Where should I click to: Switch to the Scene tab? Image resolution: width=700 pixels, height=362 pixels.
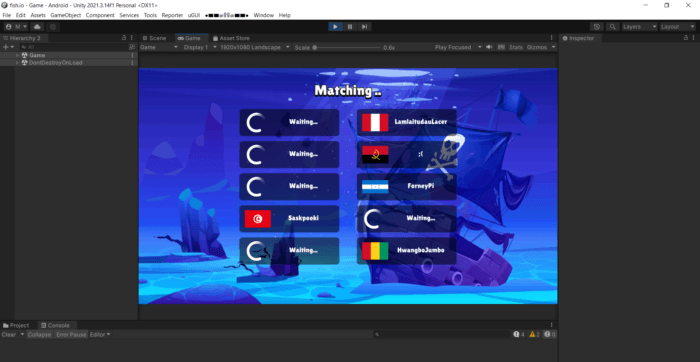coord(154,38)
